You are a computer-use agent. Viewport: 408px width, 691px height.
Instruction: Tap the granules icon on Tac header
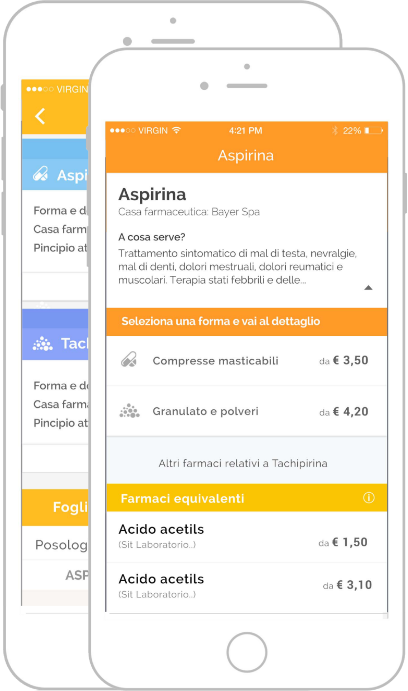click(42, 343)
